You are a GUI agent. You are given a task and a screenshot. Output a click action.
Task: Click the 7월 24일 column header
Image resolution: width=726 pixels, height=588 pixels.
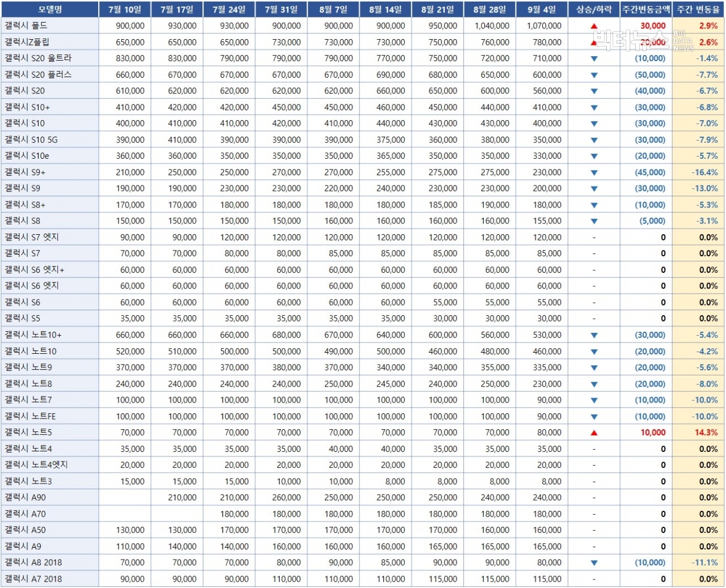coord(229,9)
